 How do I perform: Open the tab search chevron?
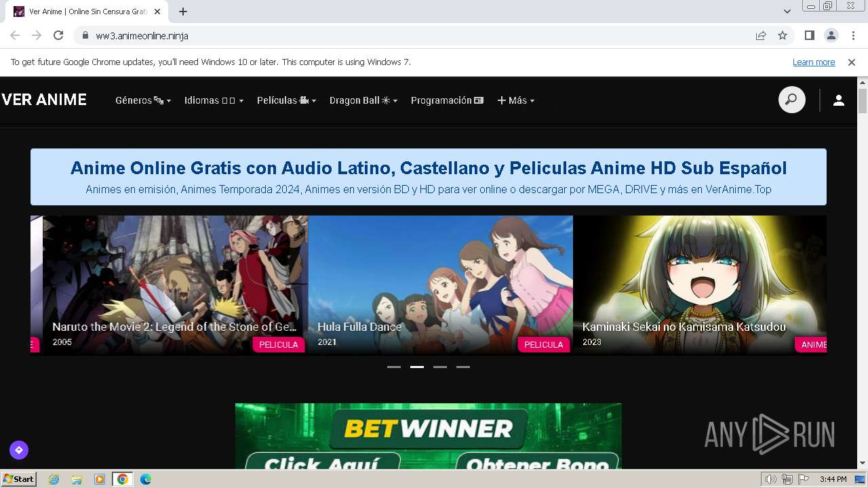pos(787,12)
